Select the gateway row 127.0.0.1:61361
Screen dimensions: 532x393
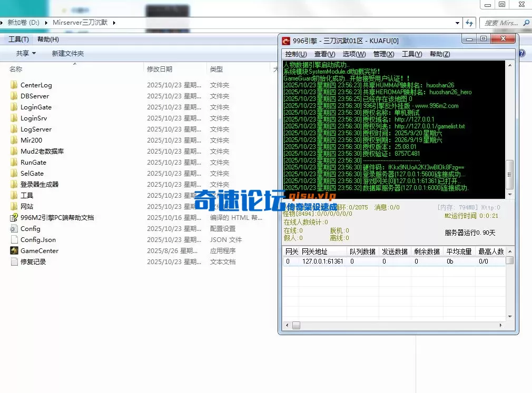pyautogui.click(x=323, y=261)
